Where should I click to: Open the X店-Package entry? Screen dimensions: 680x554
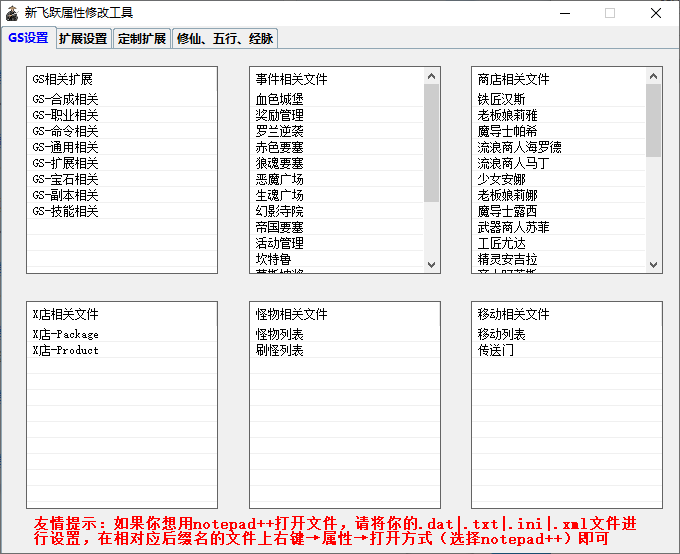click(x=66, y=334)
